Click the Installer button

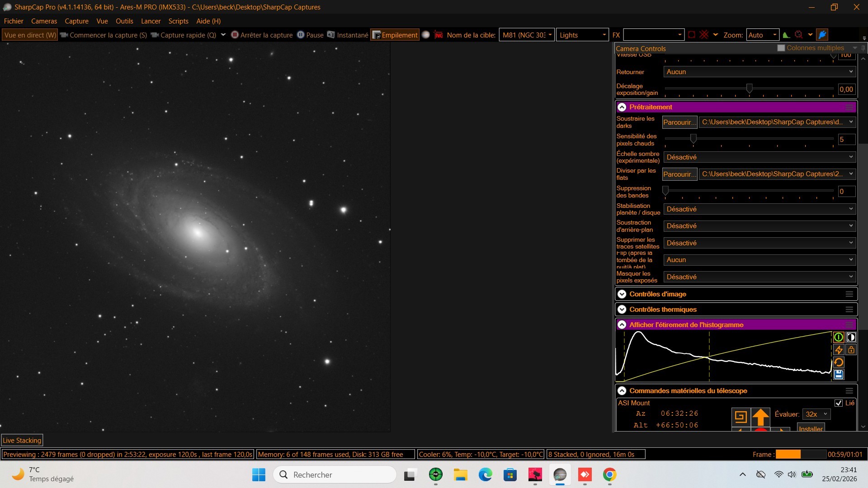[811, 427]
